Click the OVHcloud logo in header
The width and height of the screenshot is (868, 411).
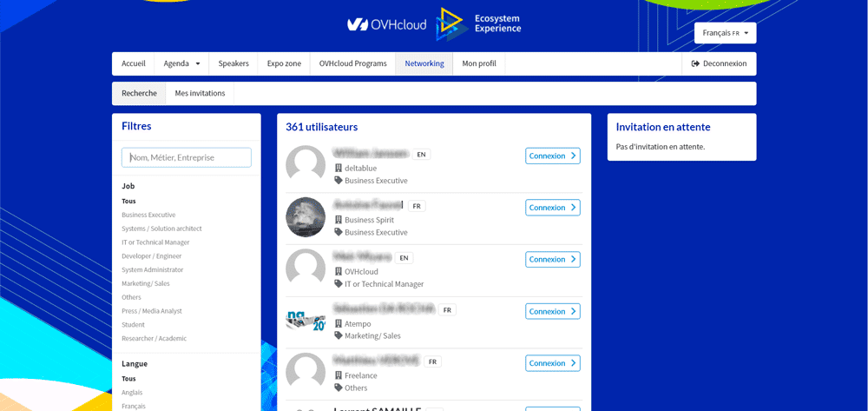386,24
